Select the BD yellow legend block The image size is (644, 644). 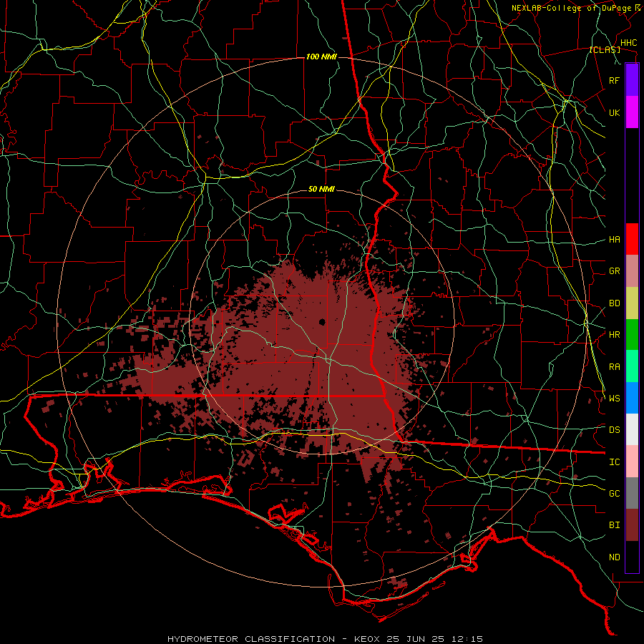coord(632,303)
